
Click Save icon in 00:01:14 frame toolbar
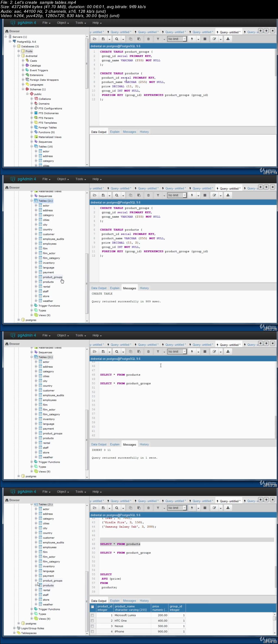[x=103, y=39]
